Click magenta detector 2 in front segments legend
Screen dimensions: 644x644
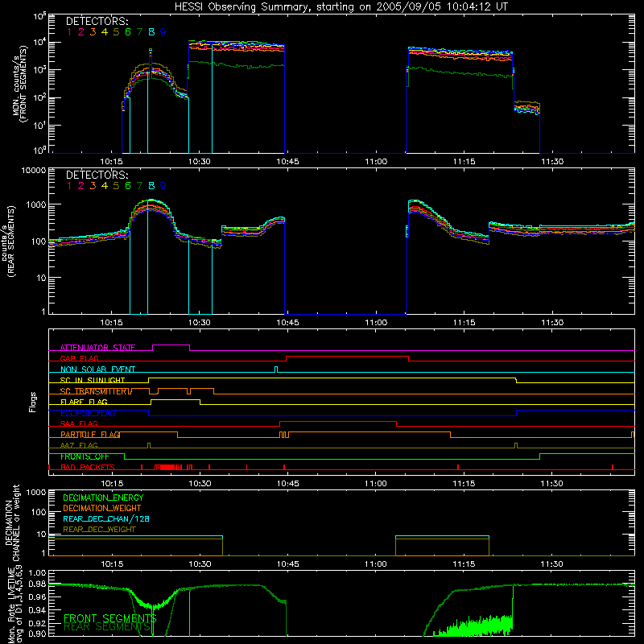tap(81, 32)
